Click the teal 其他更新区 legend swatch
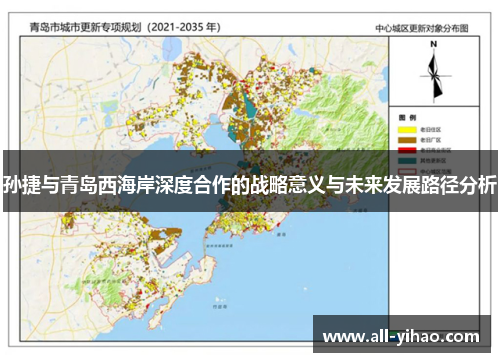 [407, 161]
